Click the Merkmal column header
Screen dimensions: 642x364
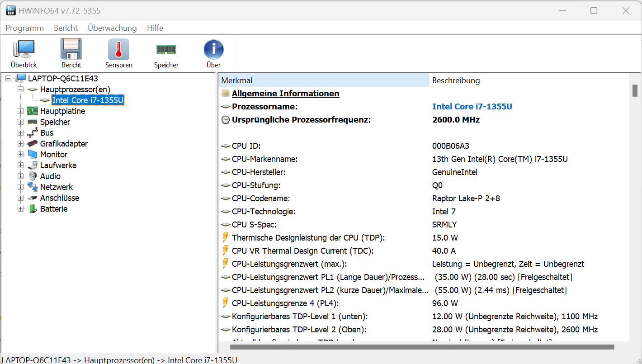coord(324,80)
